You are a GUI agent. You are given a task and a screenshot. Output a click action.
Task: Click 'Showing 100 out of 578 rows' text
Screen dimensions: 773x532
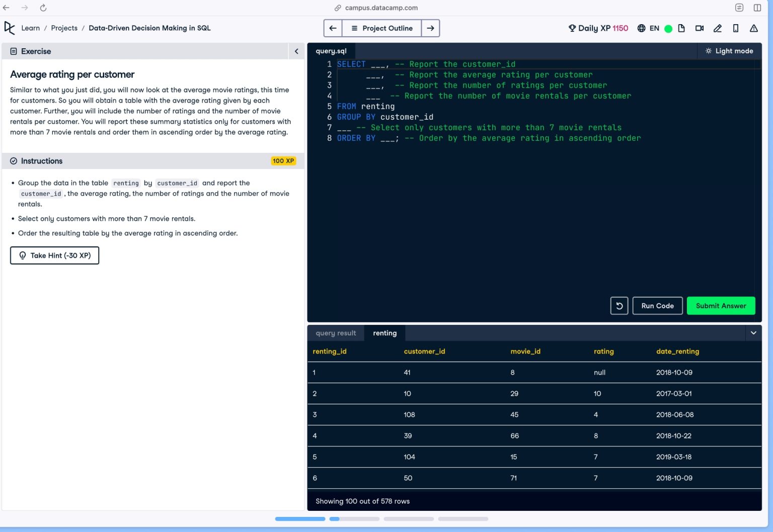click(x=362, y=501)
